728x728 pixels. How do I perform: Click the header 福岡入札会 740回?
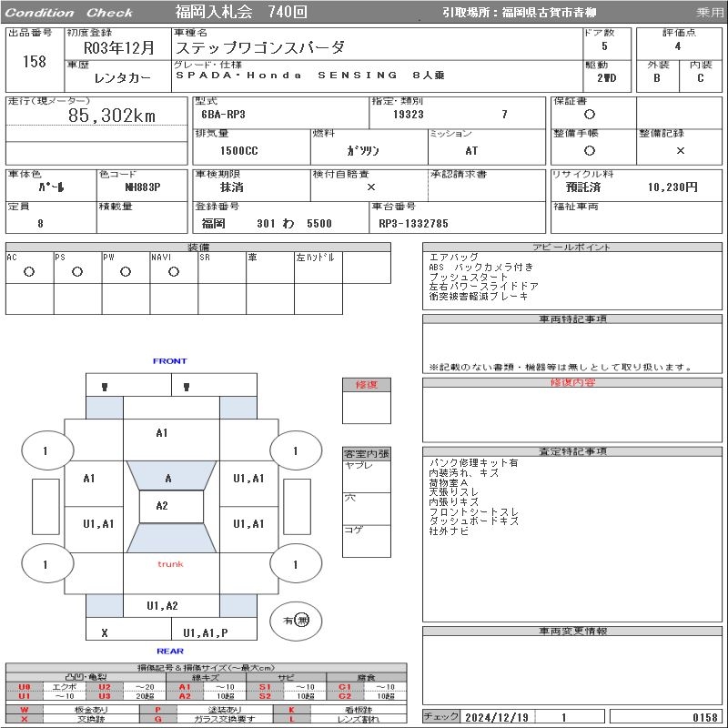point(241,12)
